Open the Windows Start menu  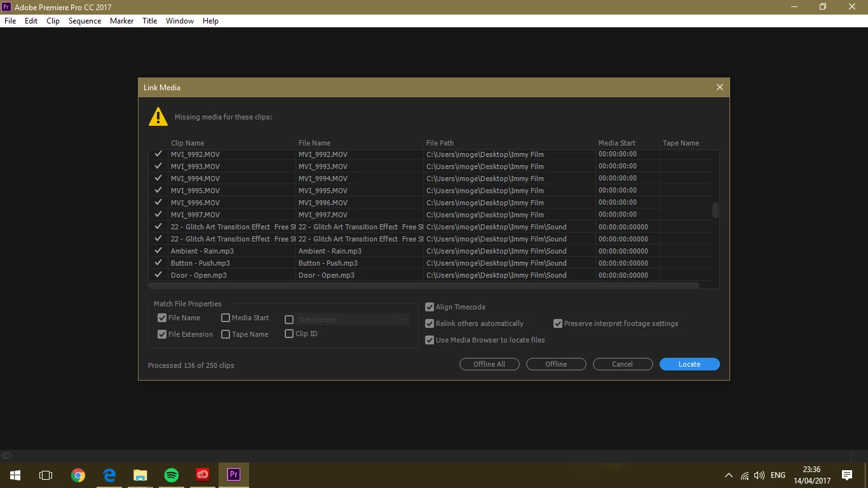[x=15, y=475]
